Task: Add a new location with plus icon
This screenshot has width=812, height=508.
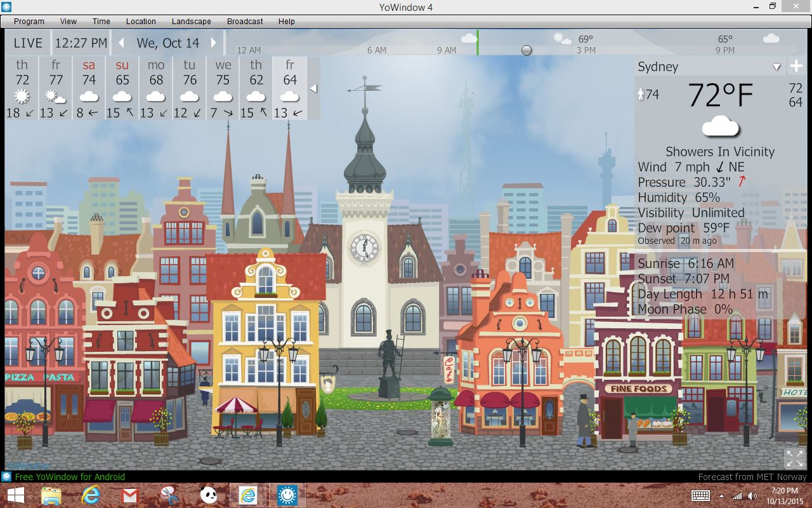Action: point(796,67)
